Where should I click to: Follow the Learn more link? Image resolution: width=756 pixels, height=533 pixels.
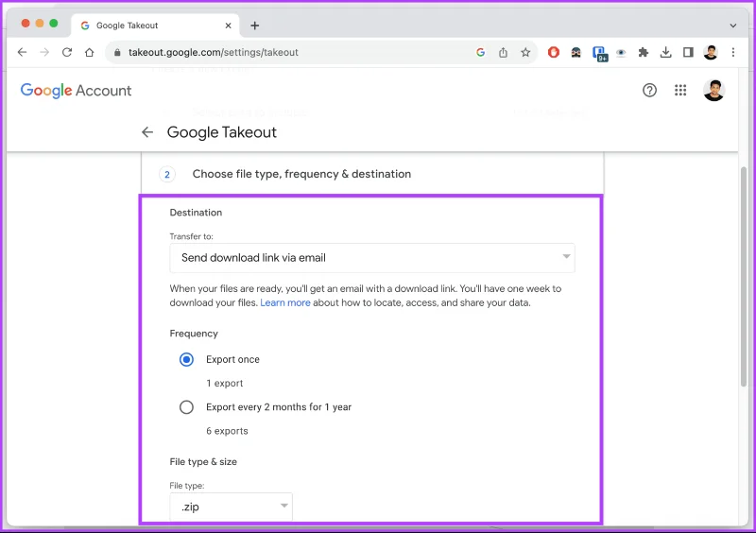tap(285, 302)
